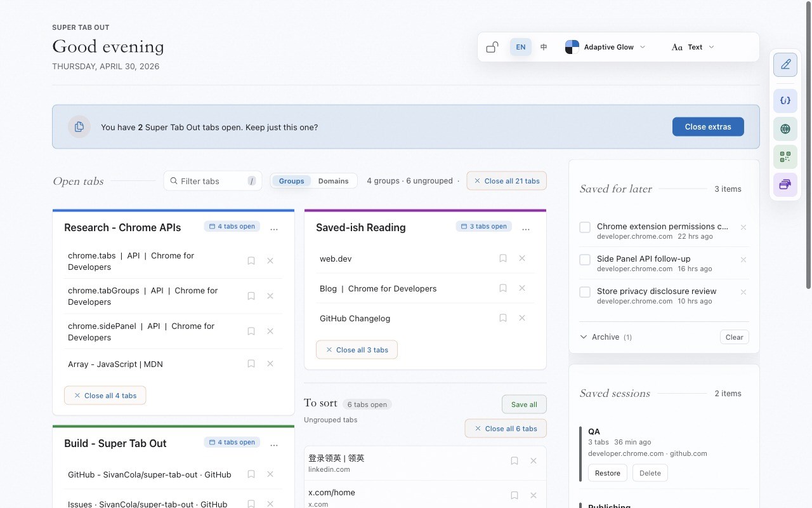Open the curly braces JSON tool
Viewport: 812px width, 508px height.
(x=785, y=100)
